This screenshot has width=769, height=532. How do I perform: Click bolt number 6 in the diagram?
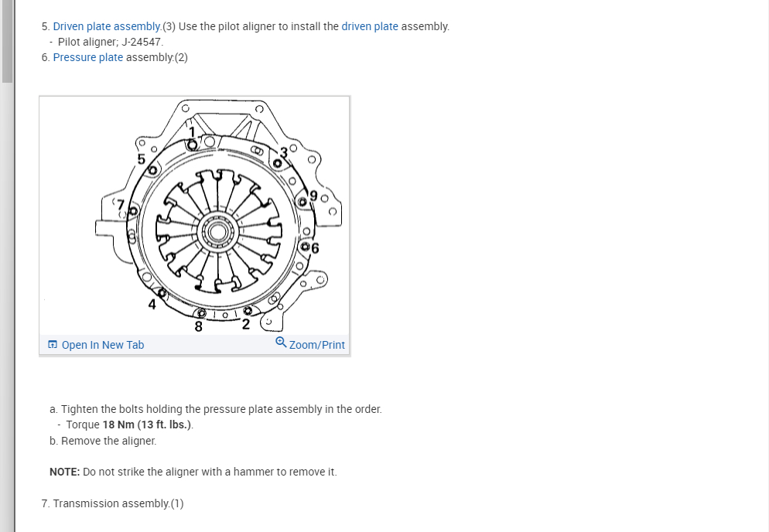coord(306,247)
